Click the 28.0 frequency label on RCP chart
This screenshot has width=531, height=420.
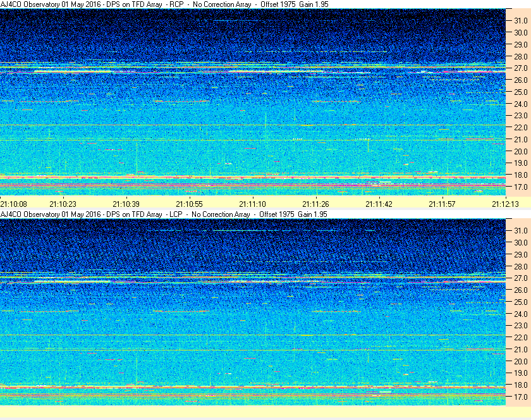click(521, 56)
